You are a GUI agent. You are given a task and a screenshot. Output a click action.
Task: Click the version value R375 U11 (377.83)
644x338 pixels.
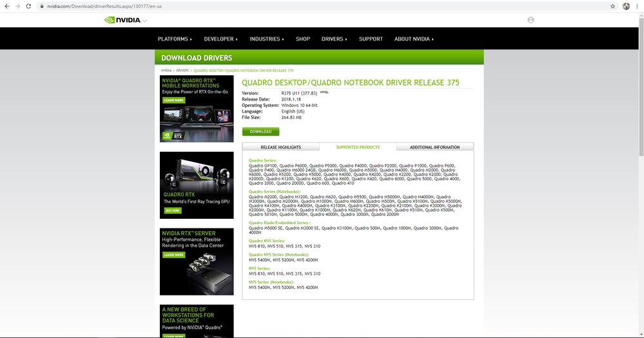click(x=299, y=93)
